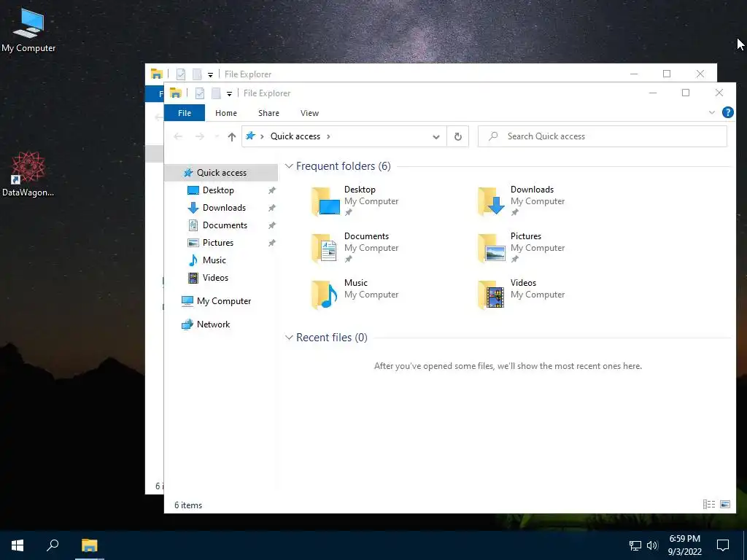Image resolution: width=747 pixels, height=560 pixels.
Task: Open Videos in the navigation pane
Action: point(215,278)
